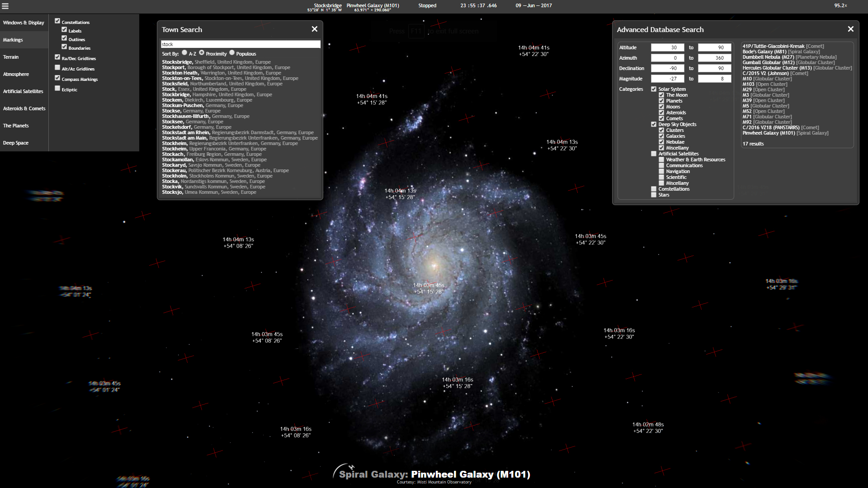Select Proximity sort order
The width and height of the screenshot is (868, 488).
[202, 52]
